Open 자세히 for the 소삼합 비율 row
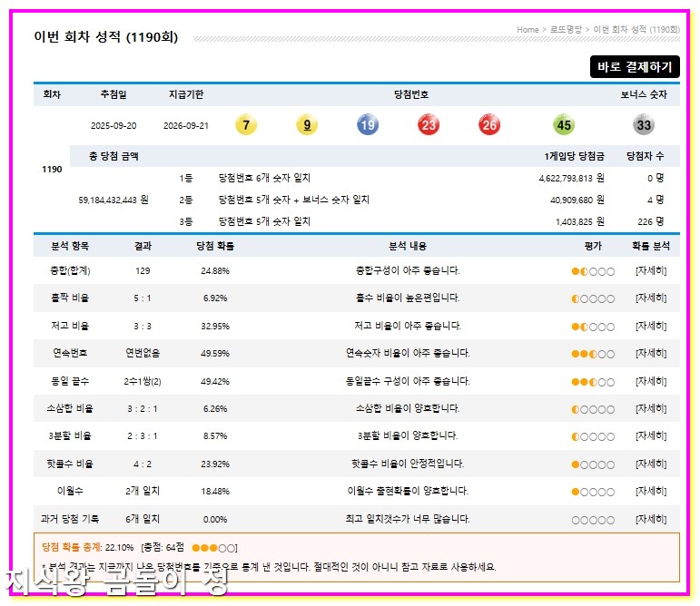This screenshot has height=606, width=700. click(x=651, y=408)
